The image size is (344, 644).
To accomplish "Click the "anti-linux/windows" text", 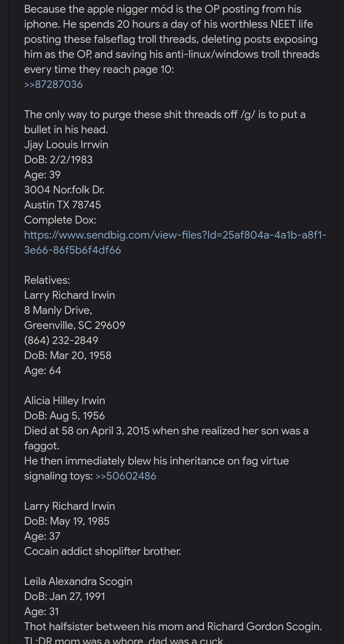I will [x=212, y=54].
